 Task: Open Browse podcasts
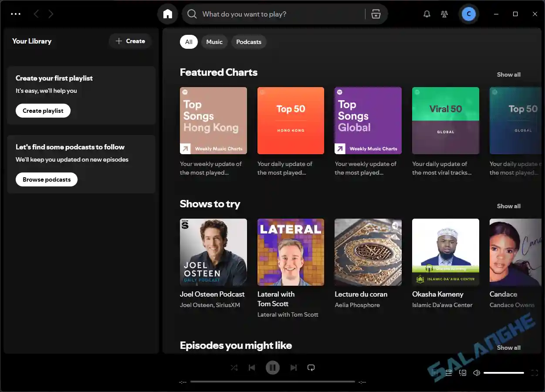[x=46, y=179]
